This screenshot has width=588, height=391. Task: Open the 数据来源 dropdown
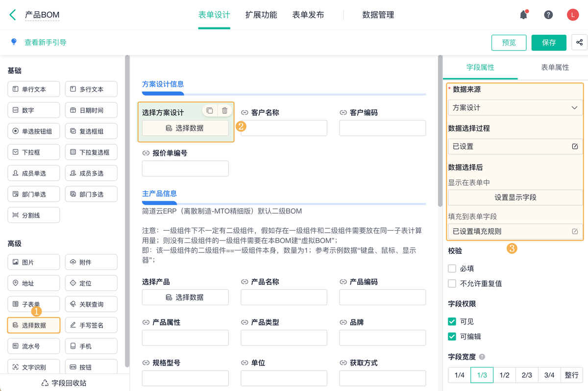[515, 107]
